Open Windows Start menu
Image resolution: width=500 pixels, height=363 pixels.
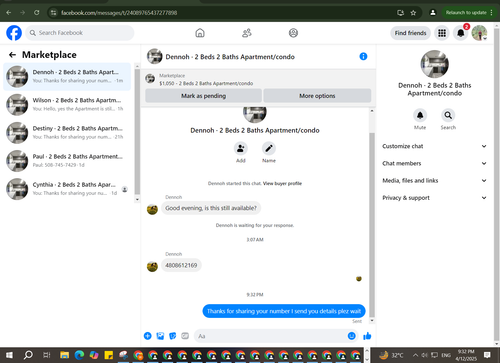click(9, 355)
